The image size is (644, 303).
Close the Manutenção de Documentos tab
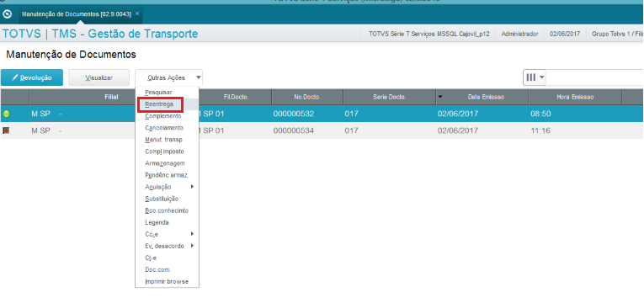[x=137, y=13]
